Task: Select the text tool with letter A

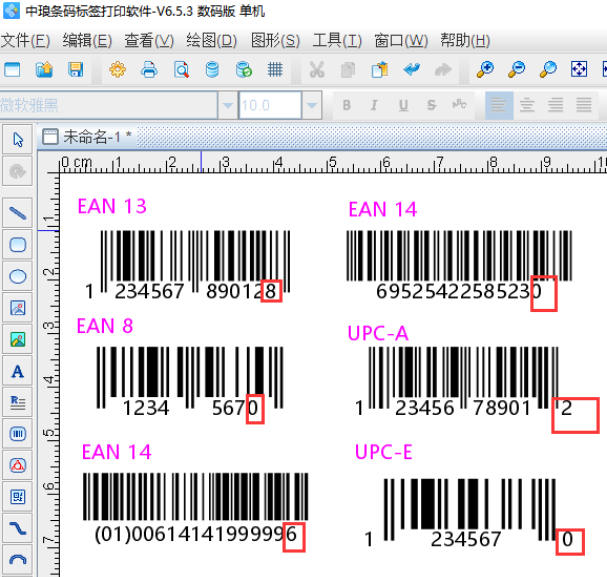Action: [17, 372]
